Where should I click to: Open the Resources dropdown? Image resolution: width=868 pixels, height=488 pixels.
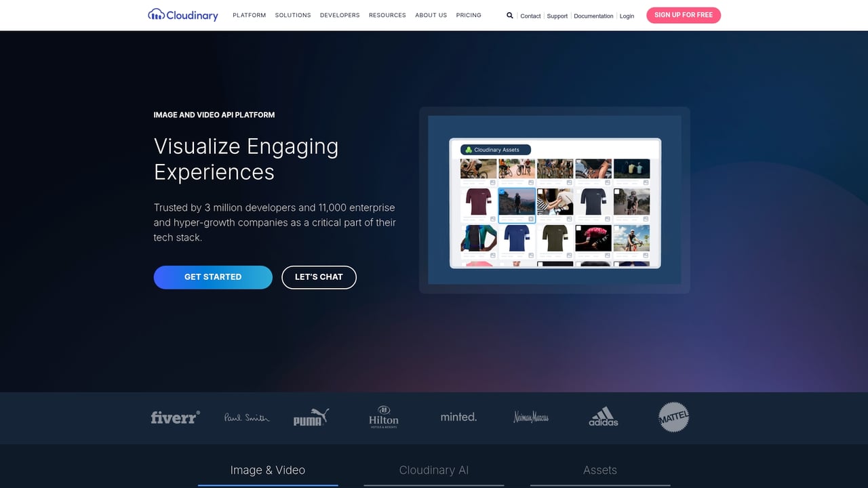(x=387, y=15)
